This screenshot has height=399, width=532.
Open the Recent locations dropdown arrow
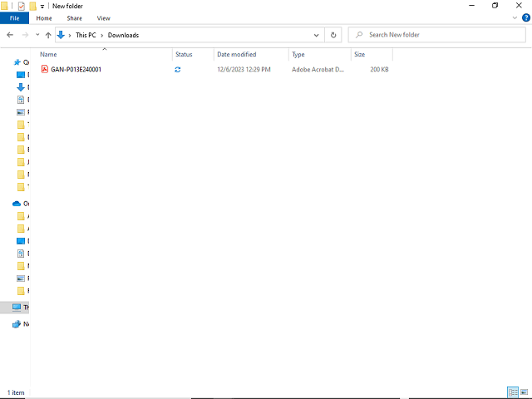click(37, 35)
